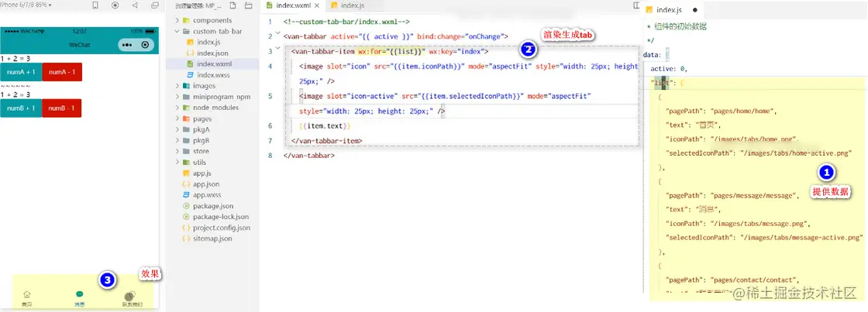The height and width of the screenshot is (312, 868).
Task: Open app.wxss in the file tree
Action: (x=207, y=195)
